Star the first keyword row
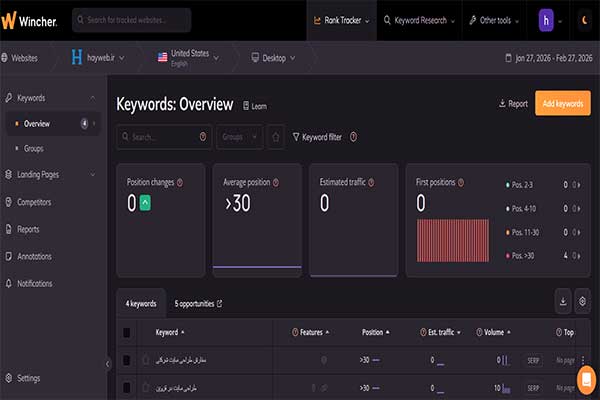Screen dimensions: 600x400 click(x=146, y=360)
